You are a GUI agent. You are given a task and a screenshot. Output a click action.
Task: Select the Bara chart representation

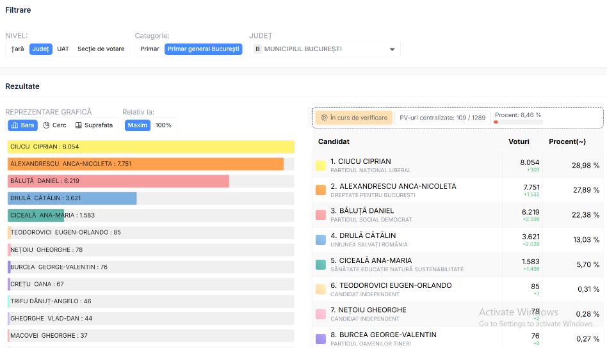23,125
